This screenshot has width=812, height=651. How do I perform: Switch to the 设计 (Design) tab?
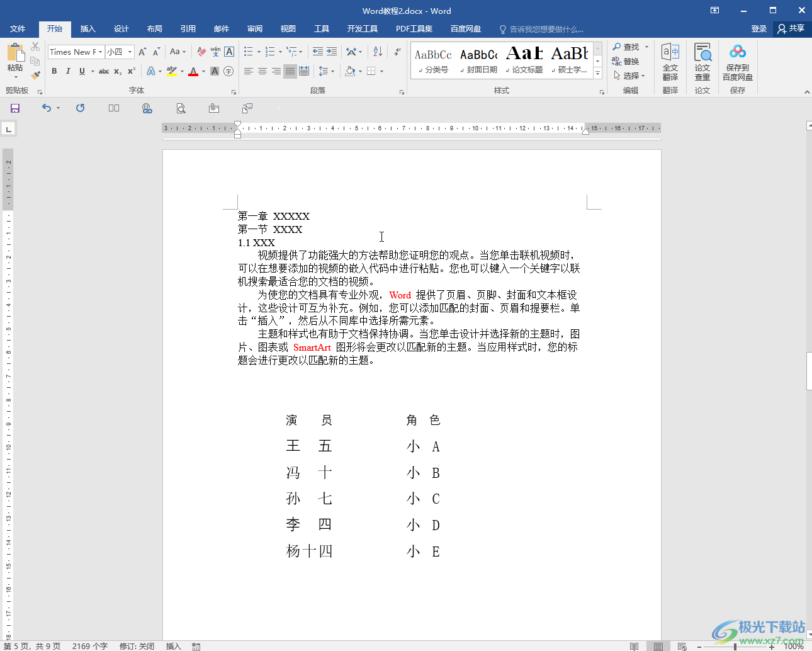pos(121,29)
